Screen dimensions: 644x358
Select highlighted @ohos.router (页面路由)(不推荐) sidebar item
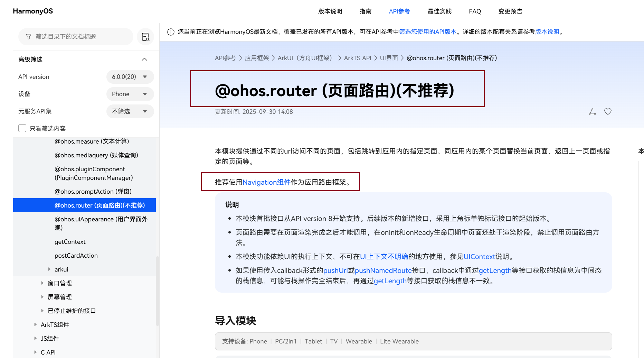84,205
